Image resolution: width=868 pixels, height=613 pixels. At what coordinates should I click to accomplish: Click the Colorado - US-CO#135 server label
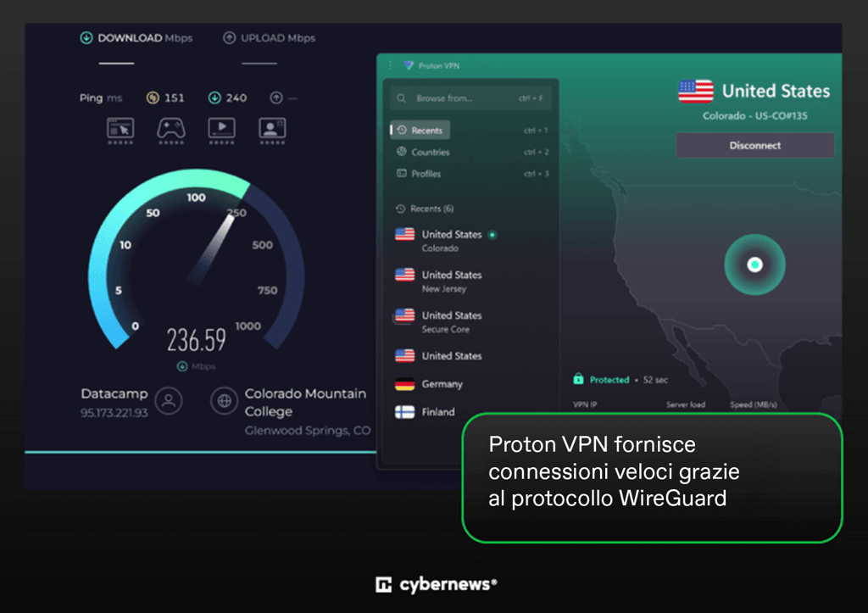point(755,116)
